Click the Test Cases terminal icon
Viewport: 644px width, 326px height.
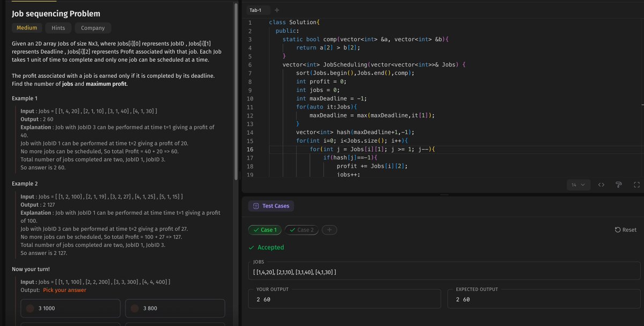pyautogui.click(x=255, y=206)
